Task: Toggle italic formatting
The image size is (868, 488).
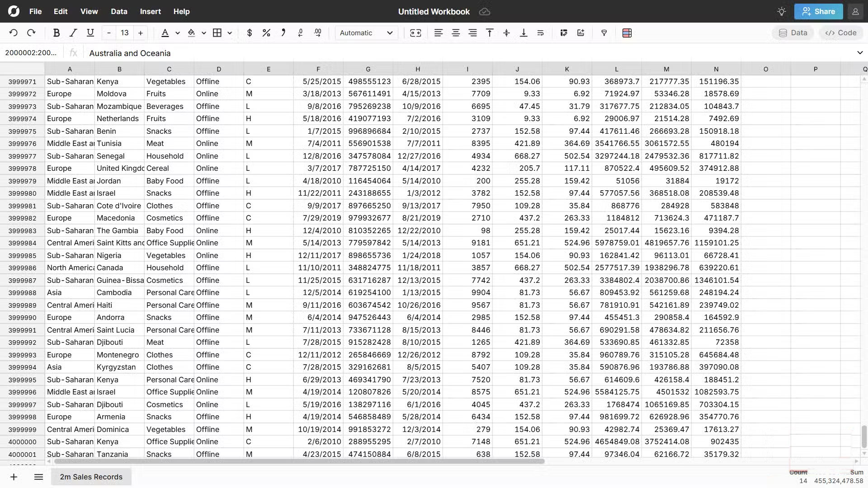Action: 73,33
